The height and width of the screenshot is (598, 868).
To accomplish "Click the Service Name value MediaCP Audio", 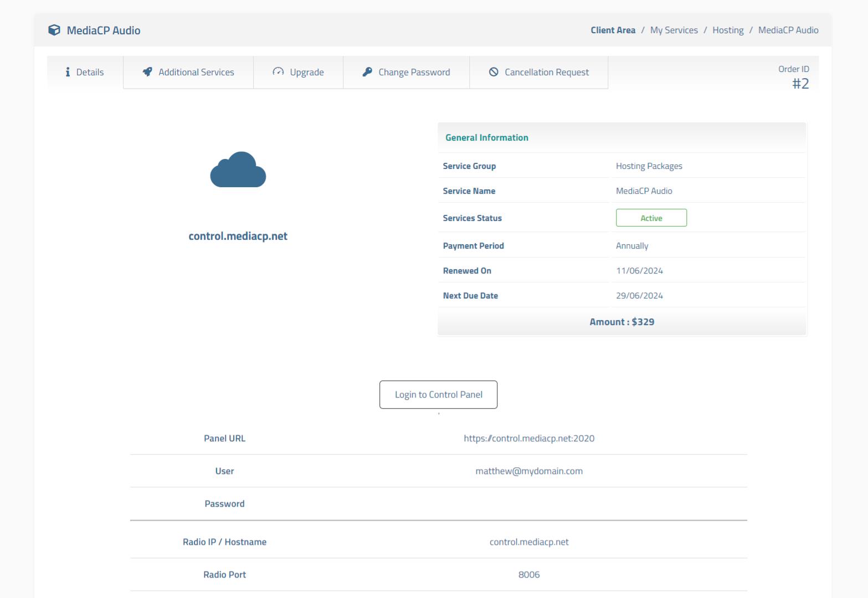I will click(644, 191).
